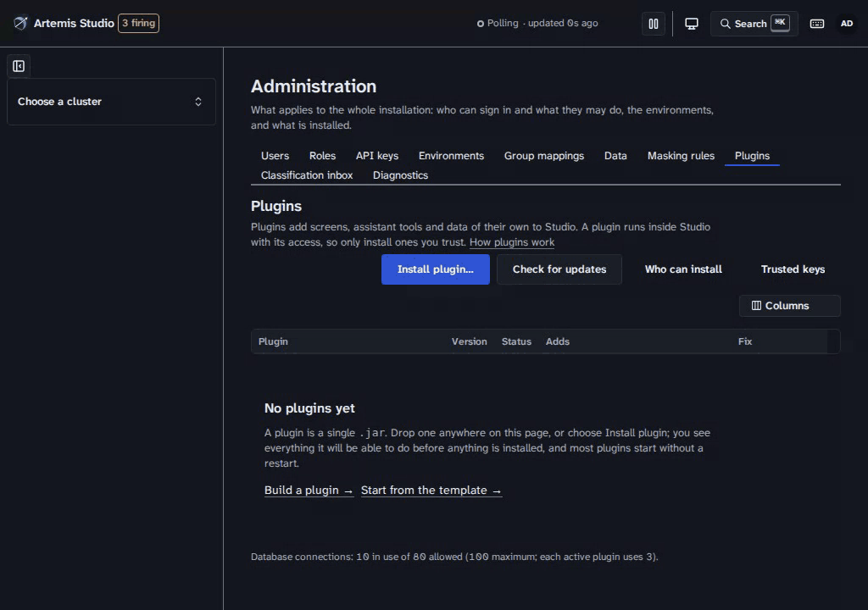
Task: Open the AD user avatar menu
Action: coord(847,24)
